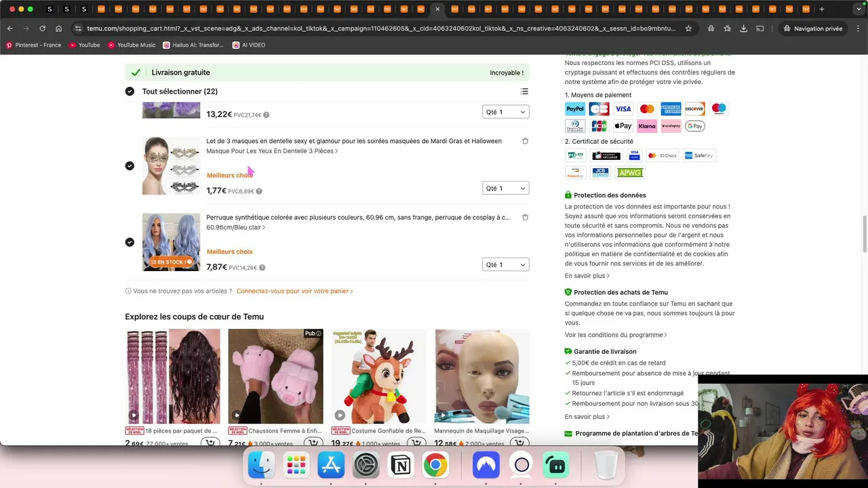Show price info beside PVC 21,74€
The height and width of the screenshot is (488, 868).
pos(266,115)
